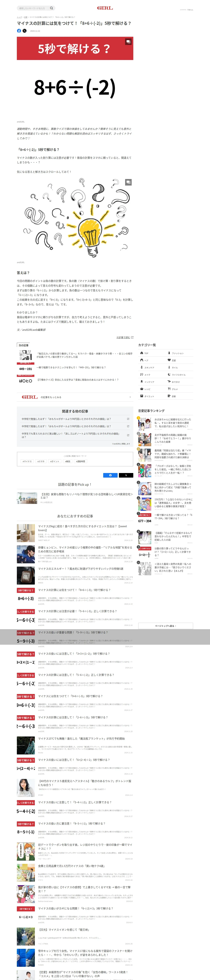210x980 pixels.
Task: Share article via Facebook icon under title
Action: 19,31
